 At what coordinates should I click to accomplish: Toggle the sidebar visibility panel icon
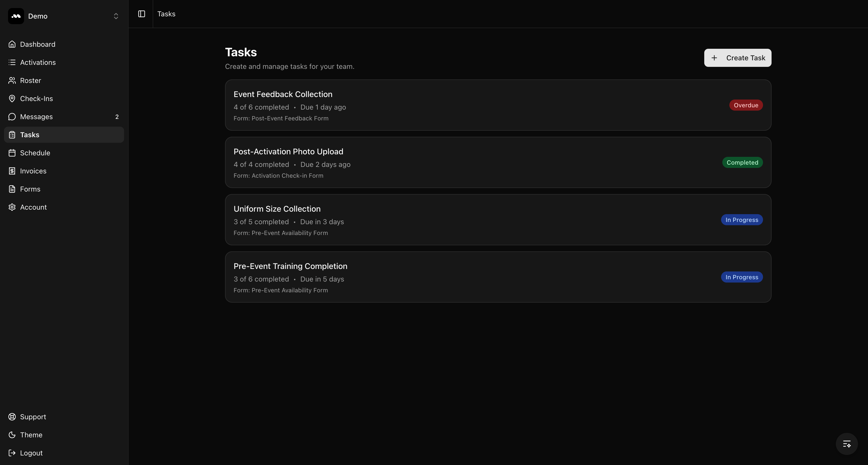coord(141,14)
